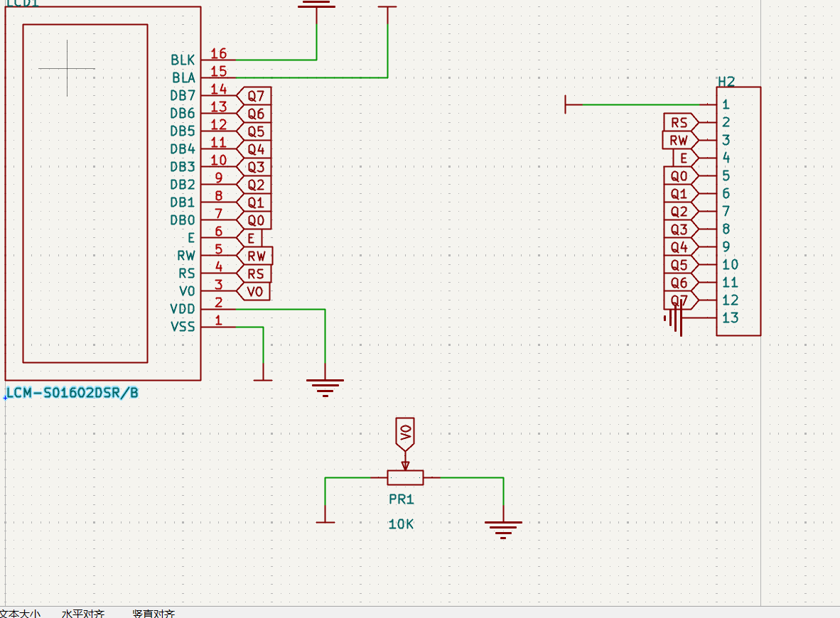Select the H2 reference designator text
Image resolution: width=840 pixels, height=618 pixels.
pos(726,81)
